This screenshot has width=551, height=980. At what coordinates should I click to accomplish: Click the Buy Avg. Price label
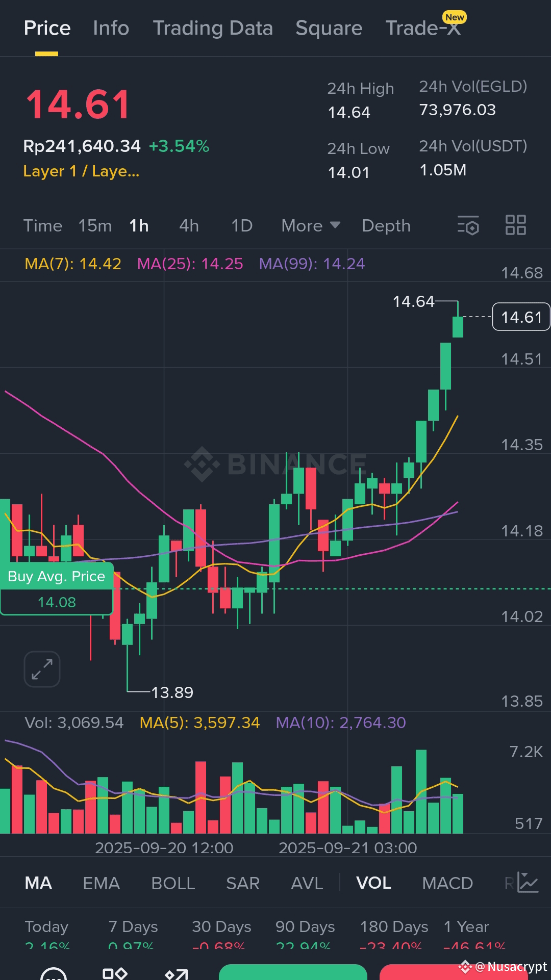pyautogui.click(x=57, y=576)
